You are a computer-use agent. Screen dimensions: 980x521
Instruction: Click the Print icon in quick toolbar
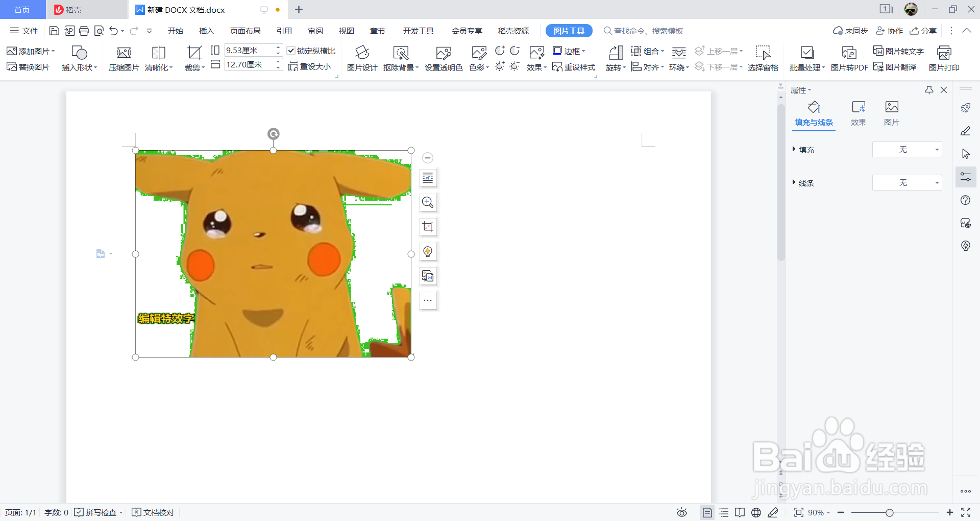point(84,31)
